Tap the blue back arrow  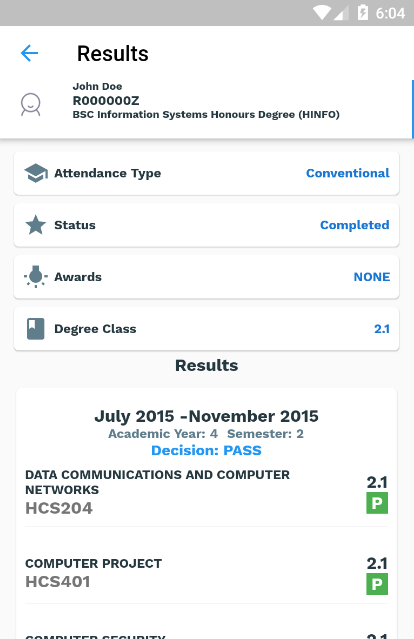click(x=29, y=53)
